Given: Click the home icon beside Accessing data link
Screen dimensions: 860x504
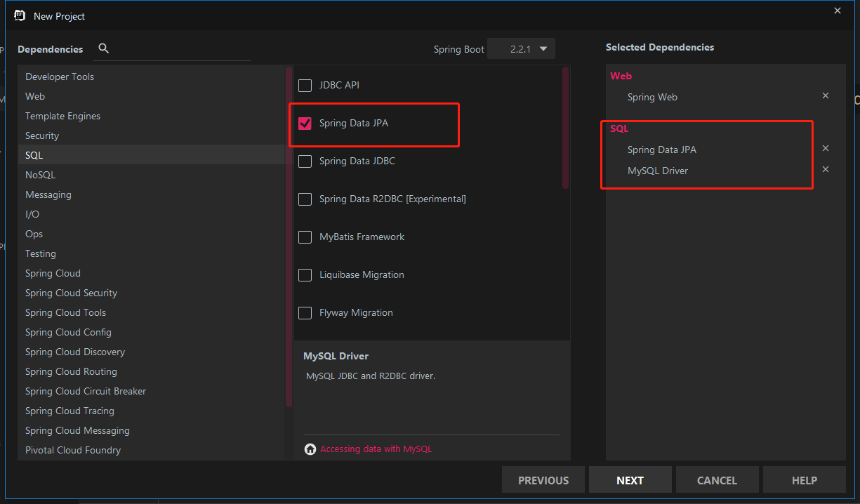Looking at the screenshot, I should (x=310, y=449).
